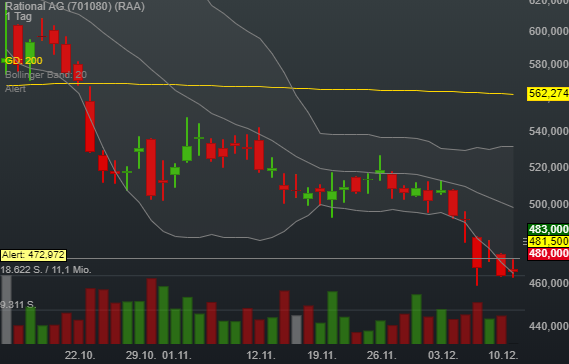Click the yellow 562,274 GD price label
This screenshot has width=569, height=364.
click(548, 94)
